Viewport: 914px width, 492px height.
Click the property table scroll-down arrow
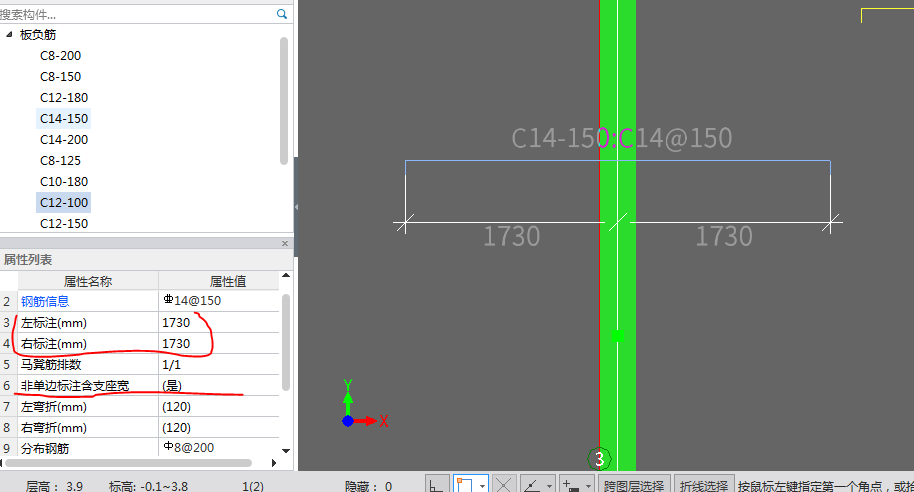pos(286,451)
